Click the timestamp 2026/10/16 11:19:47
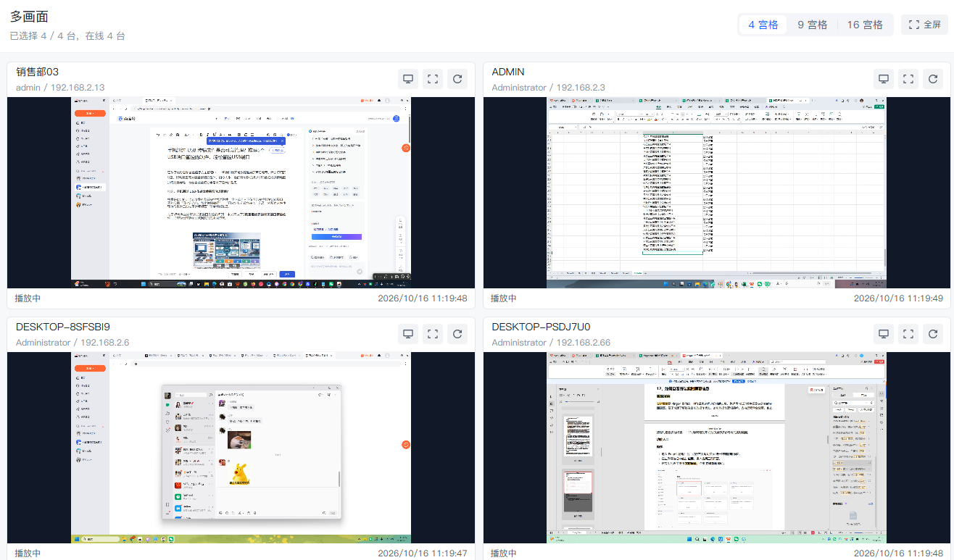Viewport: 954px width, 560px height. click(x=423, y=553)
